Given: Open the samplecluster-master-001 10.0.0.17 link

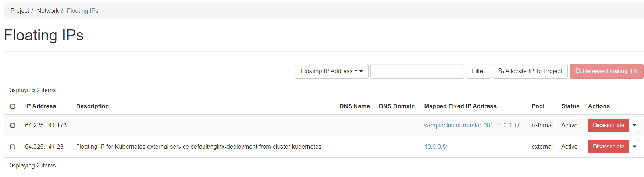Looking at the screenshot, I should tap(472, 126).
